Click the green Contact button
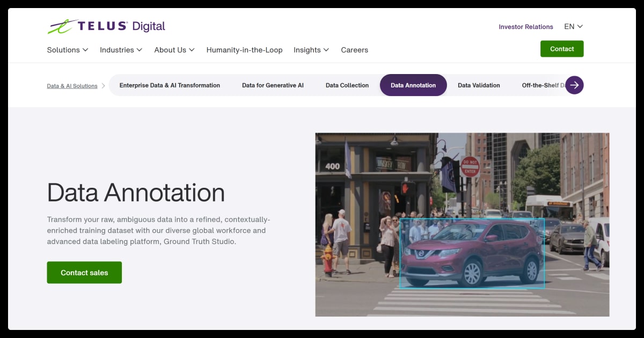 (x=562, y=49)
